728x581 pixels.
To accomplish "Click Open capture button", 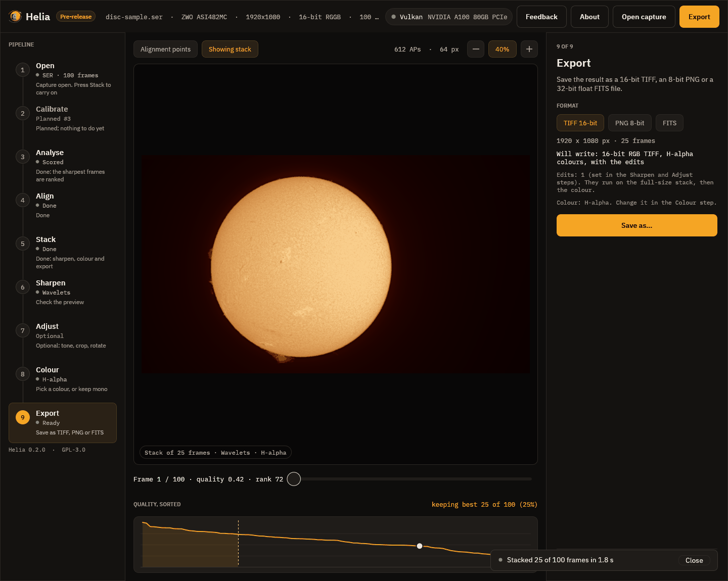I will 644,17.
